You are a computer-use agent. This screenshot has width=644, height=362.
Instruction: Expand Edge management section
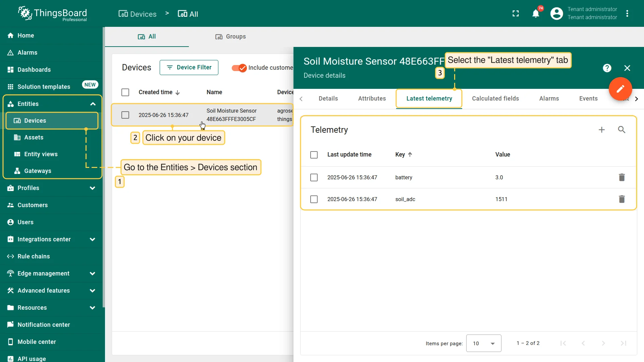93,274
